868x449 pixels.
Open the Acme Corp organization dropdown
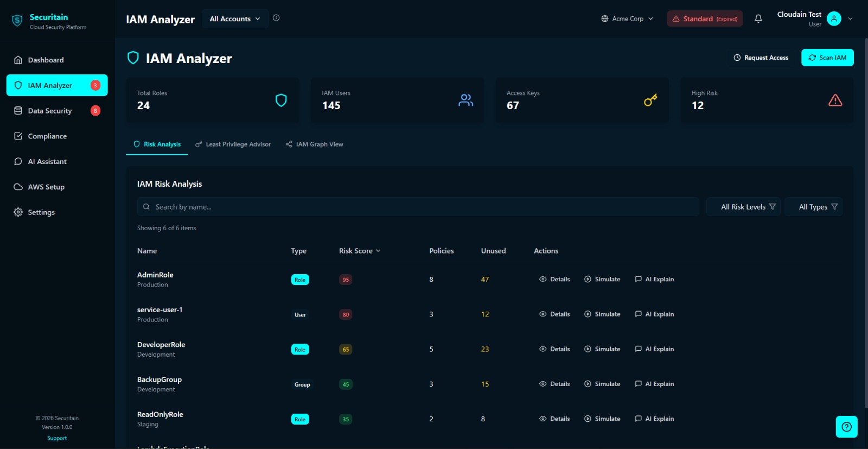[627, 18]
